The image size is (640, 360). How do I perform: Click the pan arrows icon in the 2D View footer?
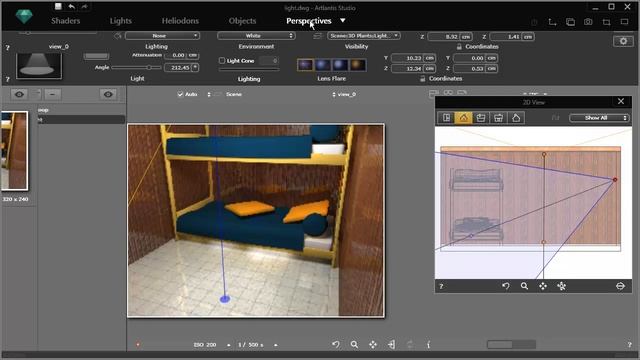tap(543, 286)
